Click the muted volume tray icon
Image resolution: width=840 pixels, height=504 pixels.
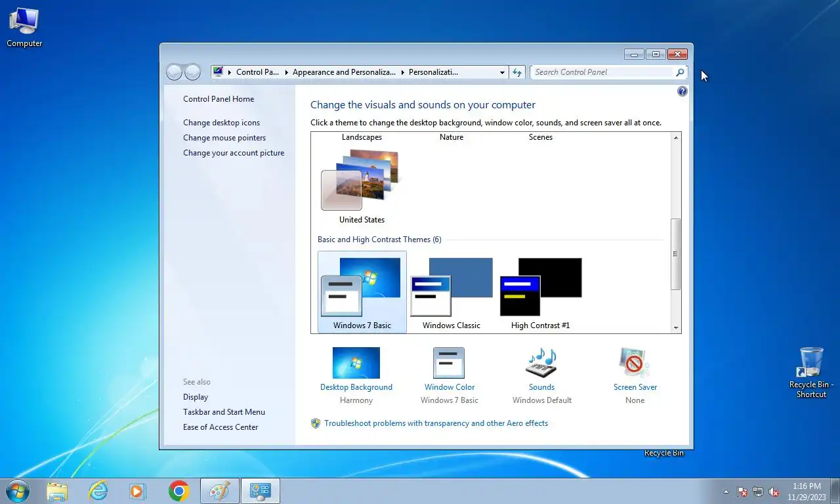point(774,492)
